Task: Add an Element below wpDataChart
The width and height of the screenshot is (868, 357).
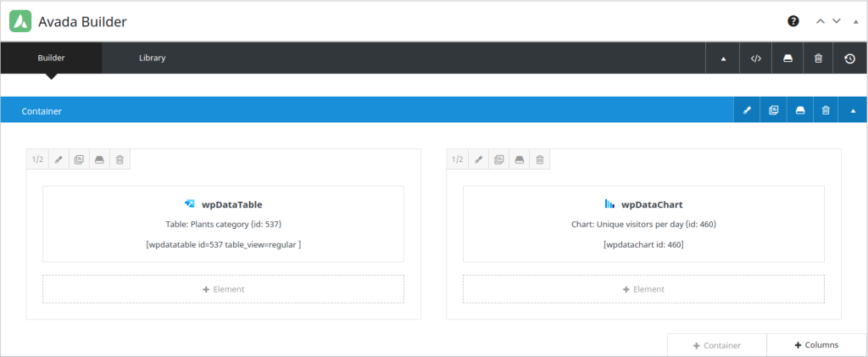Action: [x=643, y=289]
